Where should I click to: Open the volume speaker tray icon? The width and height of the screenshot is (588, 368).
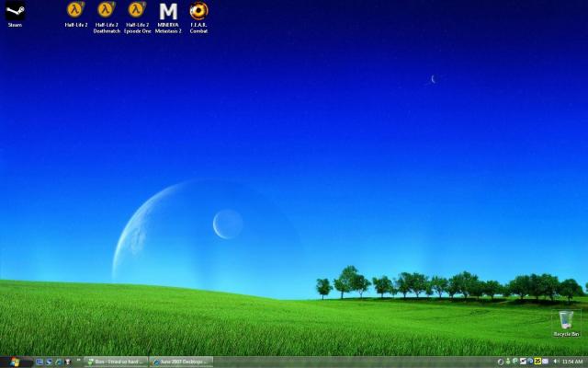point(556,362)
